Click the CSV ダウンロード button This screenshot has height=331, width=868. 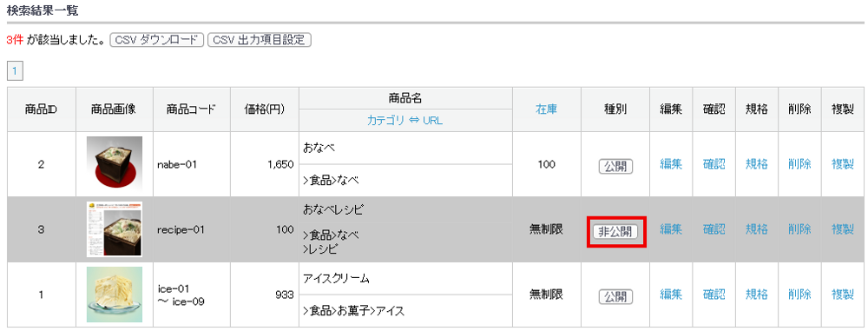(157, 40)
